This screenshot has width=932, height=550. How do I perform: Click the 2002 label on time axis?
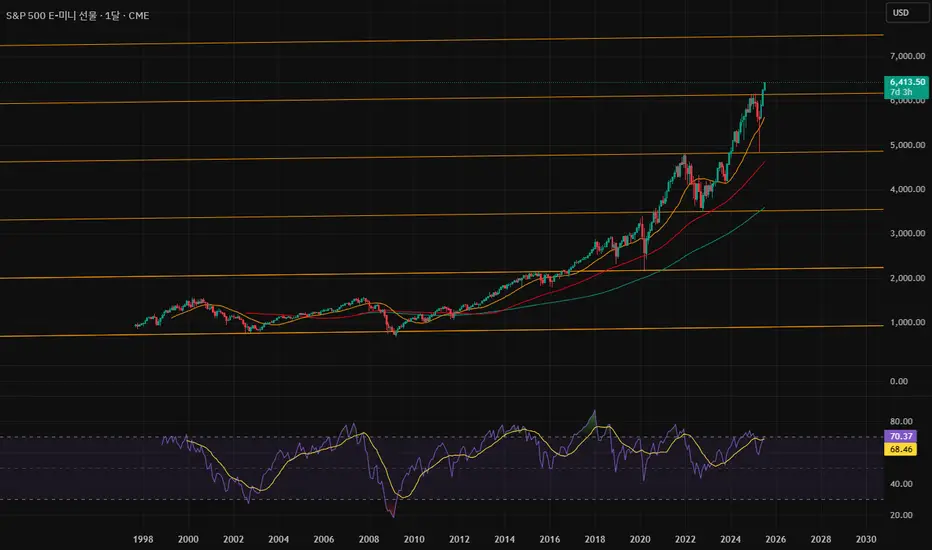pyautogui.click(x=233, y=539)
